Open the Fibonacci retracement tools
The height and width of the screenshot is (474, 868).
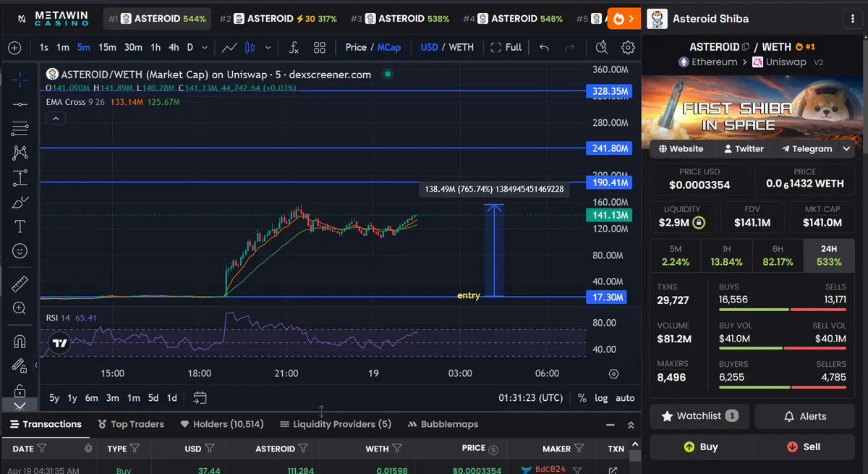(x=20, y=129)
